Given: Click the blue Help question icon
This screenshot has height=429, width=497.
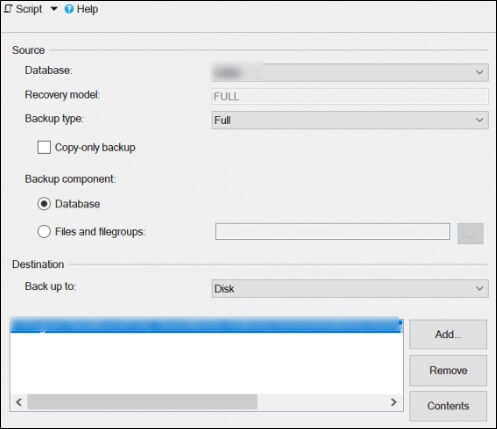Looking at the screenshot, I should point(69,9).
